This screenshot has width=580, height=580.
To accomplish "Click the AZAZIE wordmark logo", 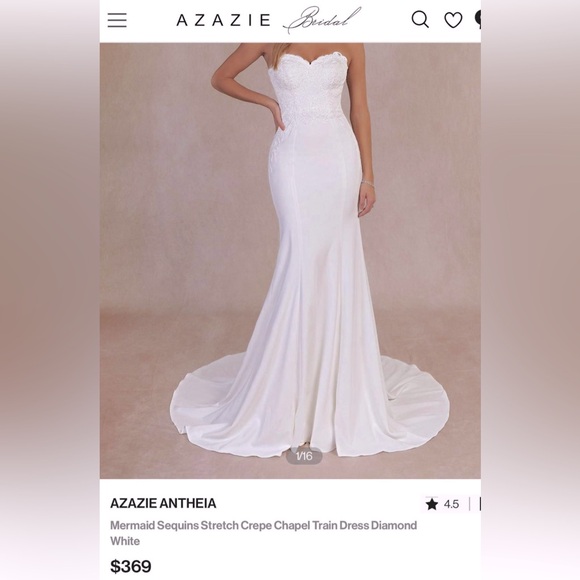I will [223, 20].
